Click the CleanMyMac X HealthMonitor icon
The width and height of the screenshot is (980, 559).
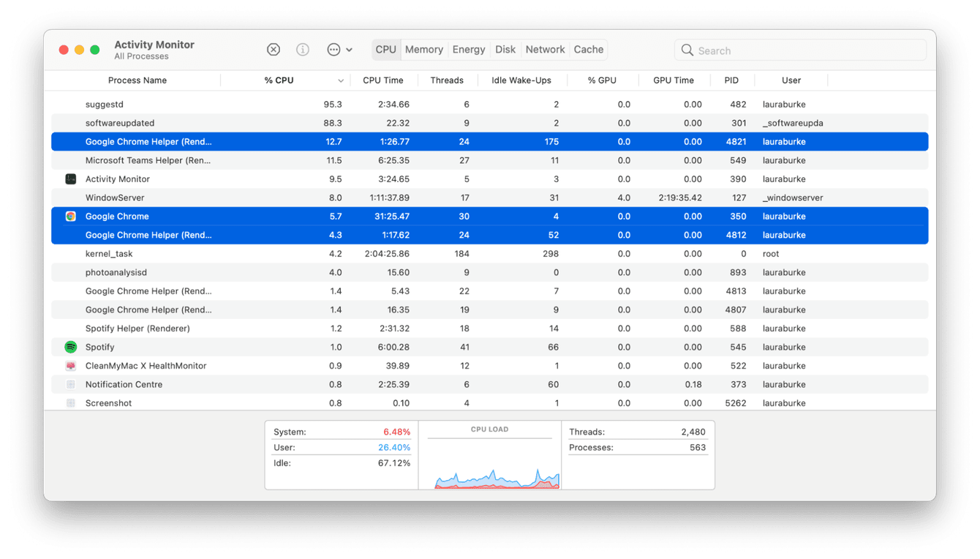click(70, 365)
